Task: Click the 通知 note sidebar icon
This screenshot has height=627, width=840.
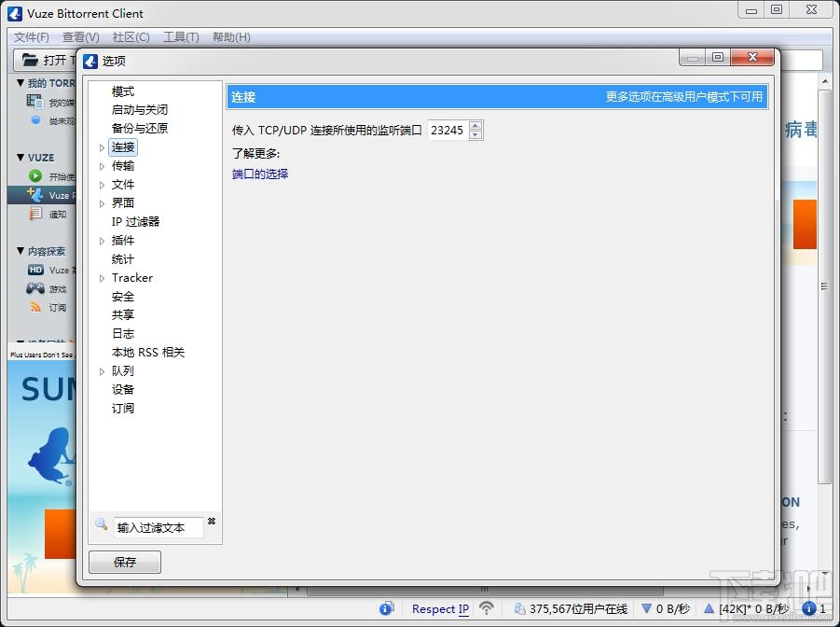Action: pos(35,214)
